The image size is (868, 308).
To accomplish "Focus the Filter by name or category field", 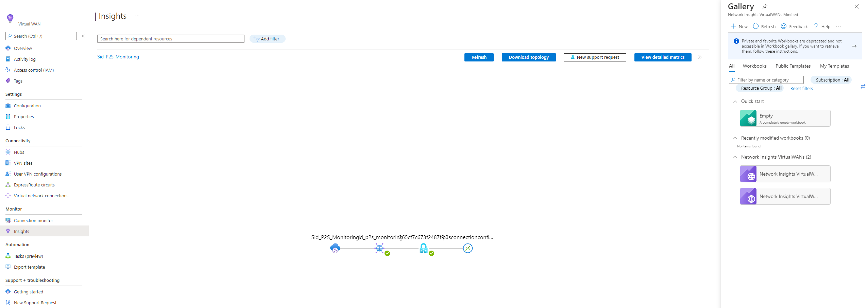I will [x=766, y=80].
